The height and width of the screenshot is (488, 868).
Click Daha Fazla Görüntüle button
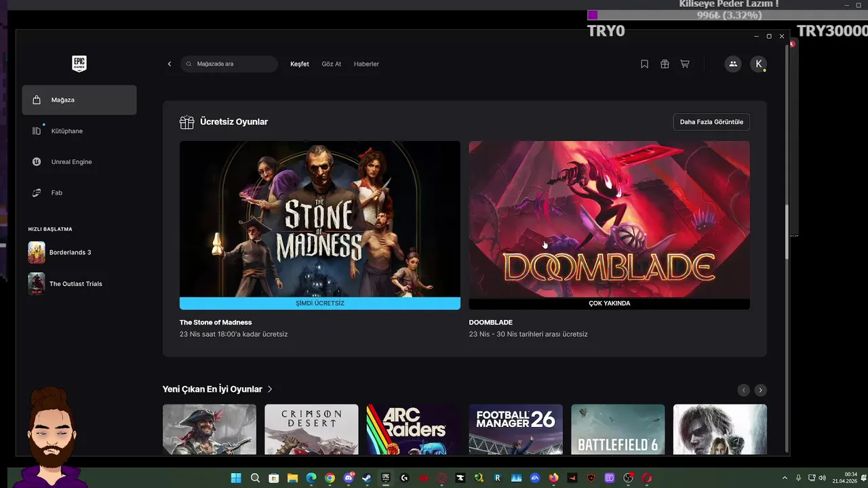click(711, 122)
